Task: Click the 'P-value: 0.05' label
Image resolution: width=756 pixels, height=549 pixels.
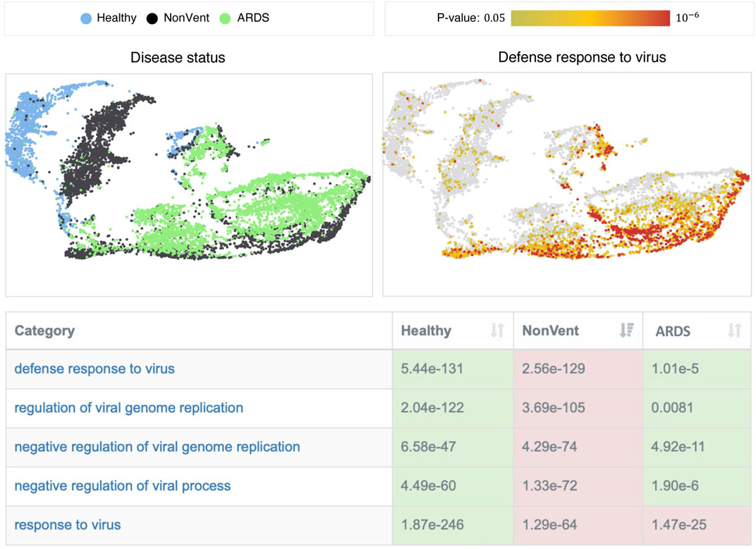Action: [x=470, y=18]
